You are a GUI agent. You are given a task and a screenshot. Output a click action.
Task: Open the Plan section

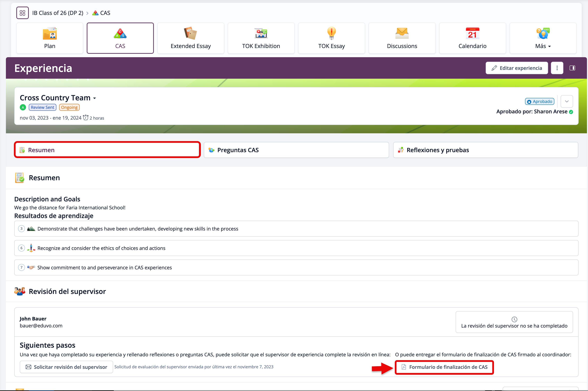pos(50,38)
